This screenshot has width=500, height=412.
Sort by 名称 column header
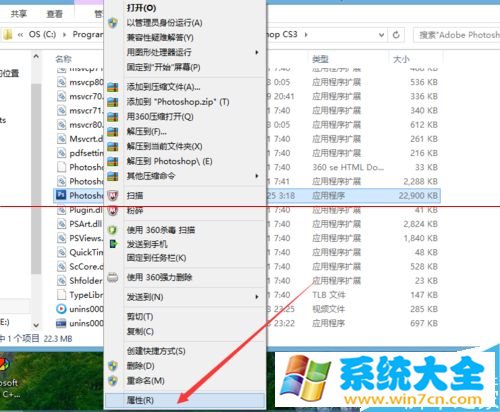[x=63, y=59]
